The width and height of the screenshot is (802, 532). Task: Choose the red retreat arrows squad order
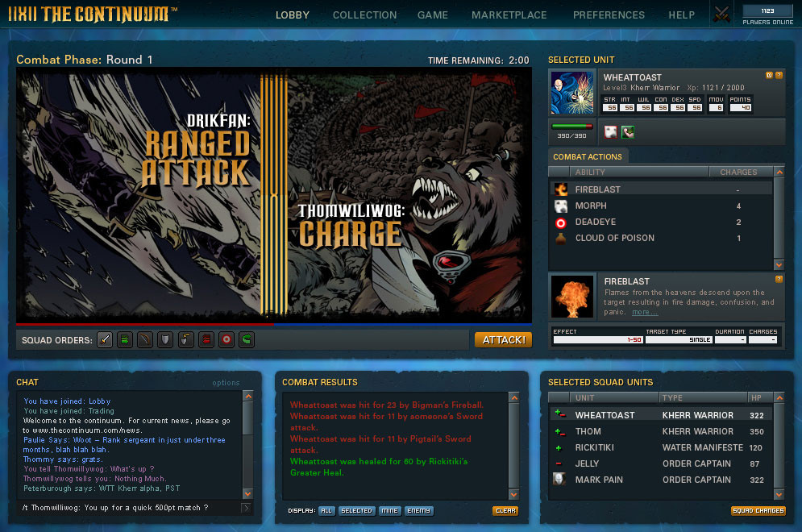tap(206, 339)
